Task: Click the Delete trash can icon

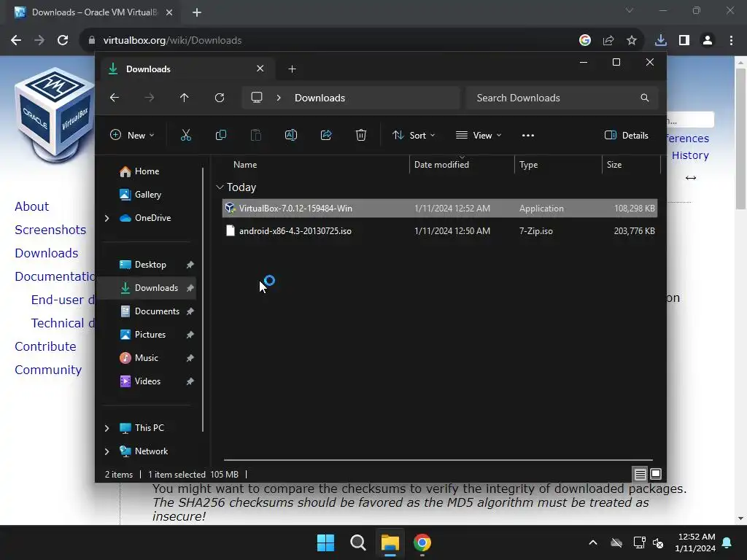Action: pyautogui.click(x=361, y=135)
